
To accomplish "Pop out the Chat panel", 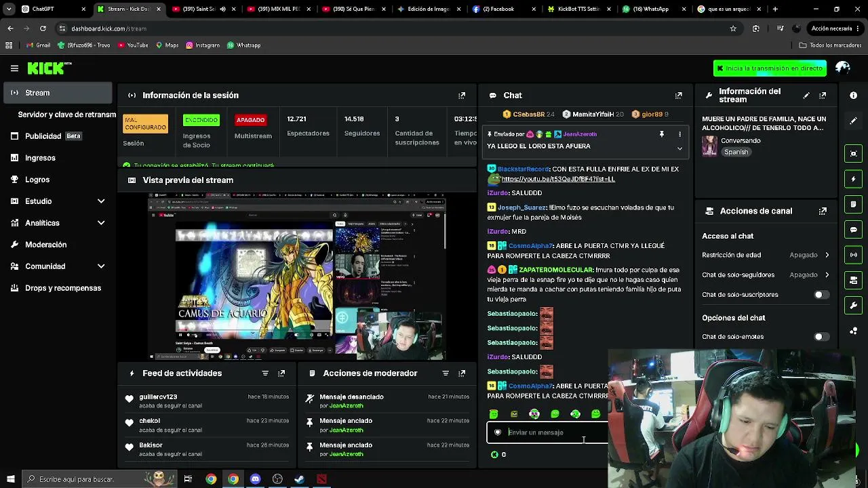I will point(678,96).
